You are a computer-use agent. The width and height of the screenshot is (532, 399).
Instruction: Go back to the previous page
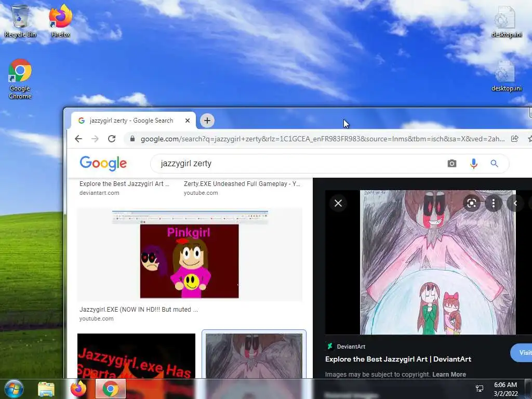[x=78, y=139]
